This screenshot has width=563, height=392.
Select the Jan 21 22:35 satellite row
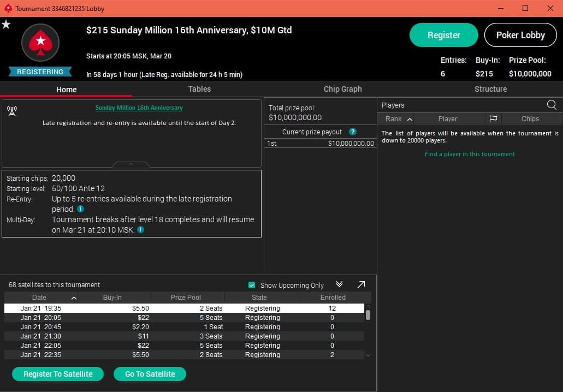coord(184,355)
